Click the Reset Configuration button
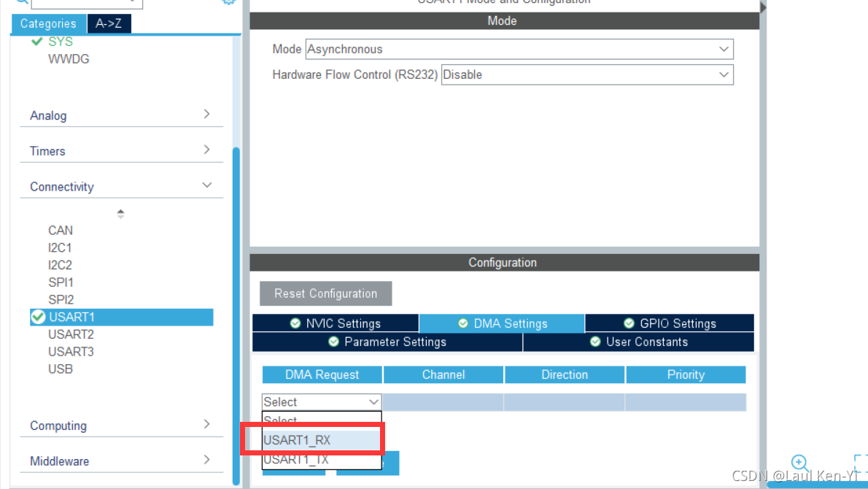Screen dimensions: 868x489 coord(325,293)
